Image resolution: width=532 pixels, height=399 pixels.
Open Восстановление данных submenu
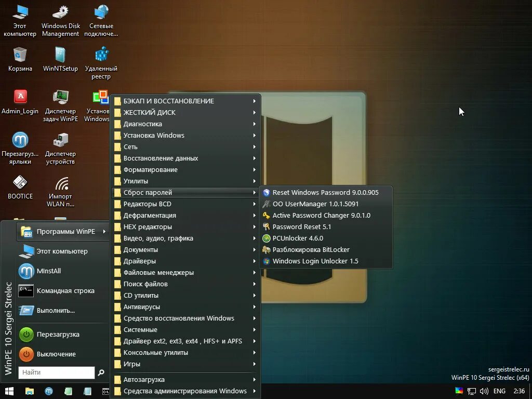click(185, 158)
